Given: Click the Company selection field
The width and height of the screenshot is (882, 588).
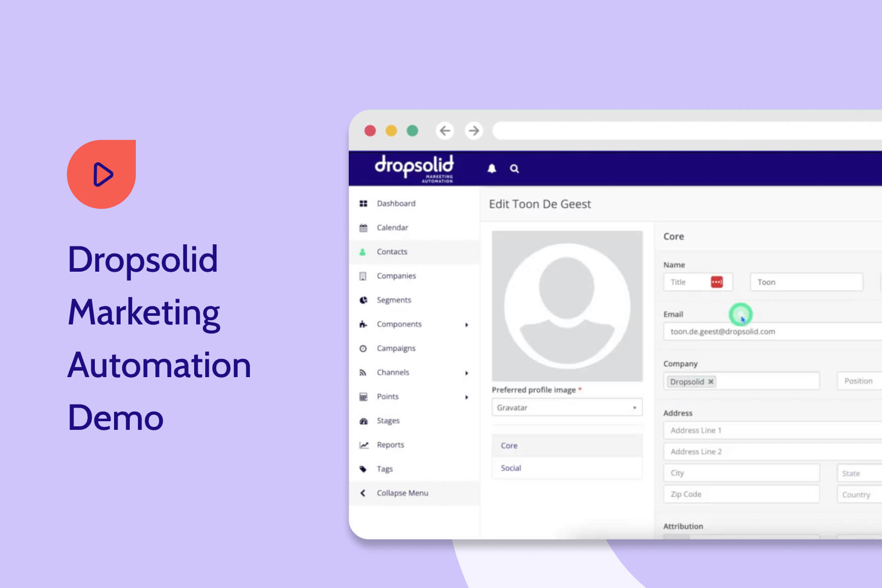Looking at the screenshot, I should click(741, 381).
